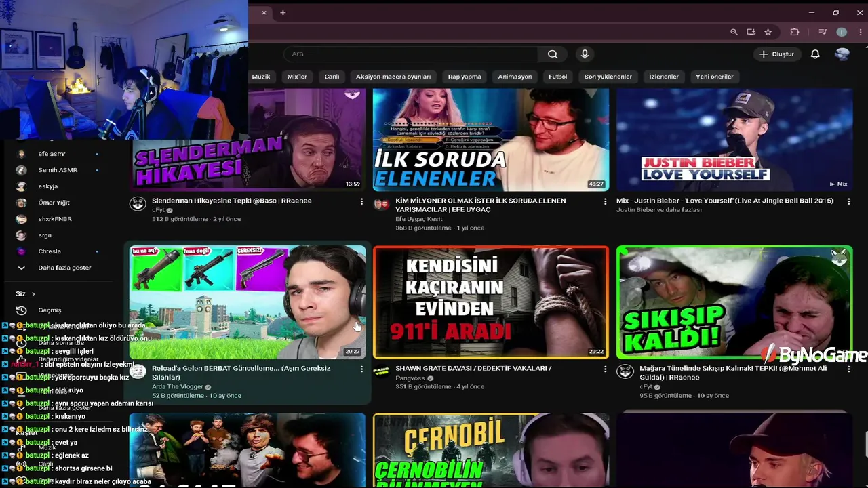
Task: Select Yeni öneriler filter chip
Action: click(x=715, y=77)
